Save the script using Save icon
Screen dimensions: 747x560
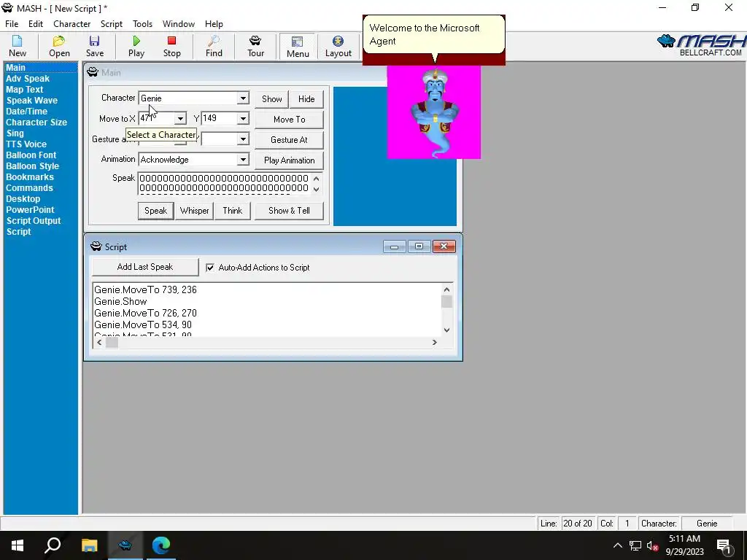pyautogui.click(x=94, y=46)
